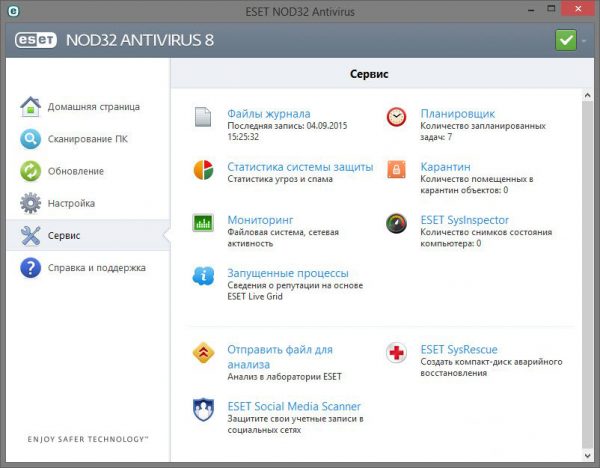Open ESET SysRescue link
Screen dimensions: 600x468
pos(459,349)
